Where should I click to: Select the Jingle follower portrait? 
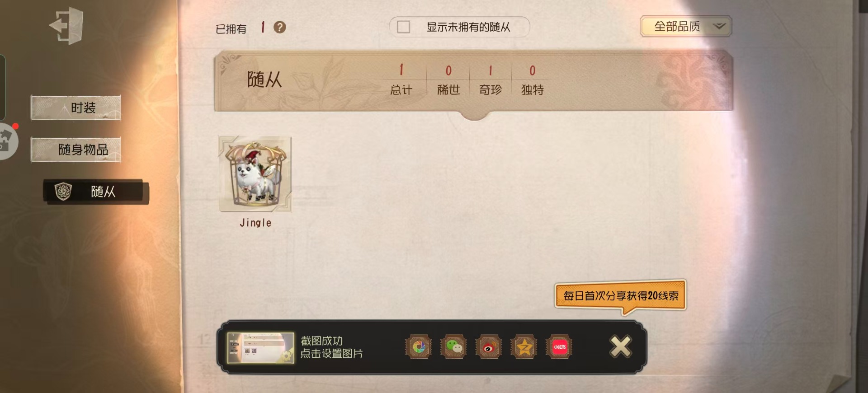pyautogui.click(x=255, y=174)
